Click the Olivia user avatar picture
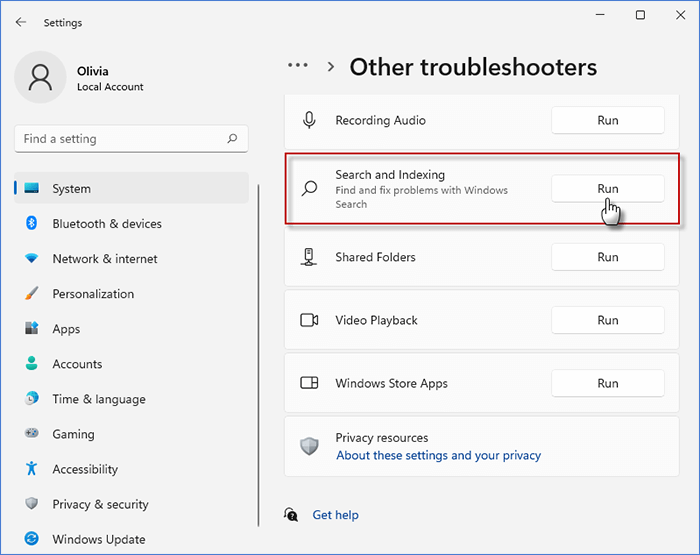This screenshot has height=555, width=700. (x=41, y=78)
